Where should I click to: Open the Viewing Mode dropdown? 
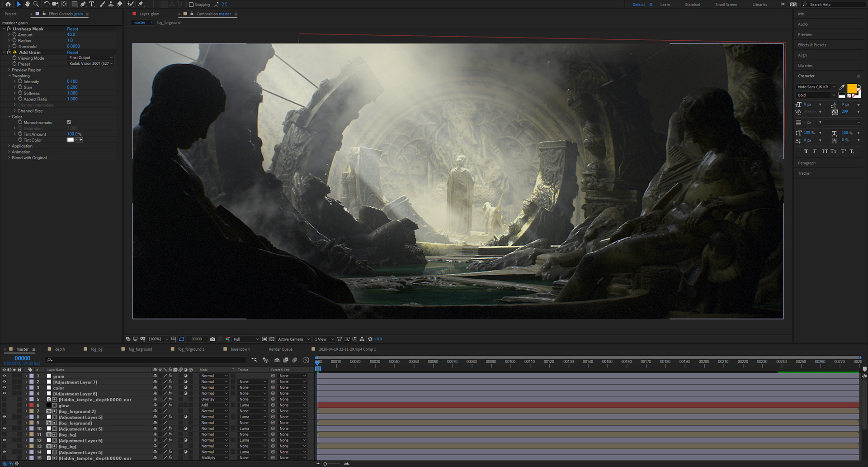[x=90, y=58]
